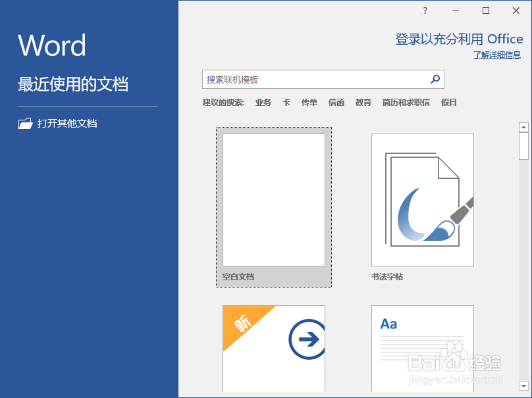Choose the 书法字帖 calligraphy template
The image size is (532, 398).
423,207
